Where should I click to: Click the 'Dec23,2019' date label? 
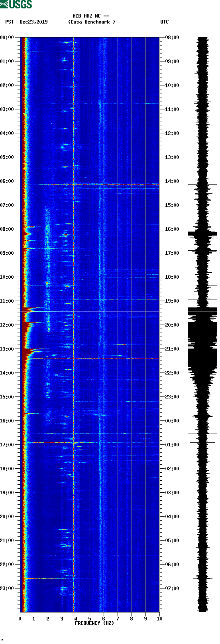(33, 22)
